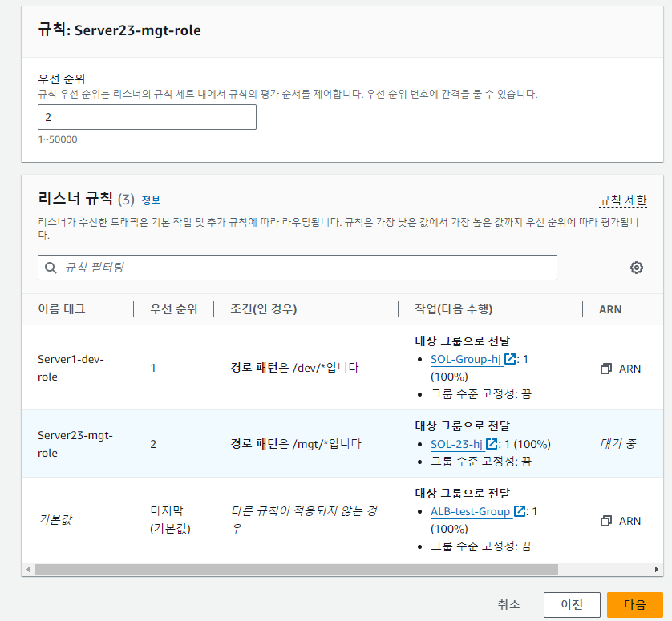Open the 정보 info link

151,200
